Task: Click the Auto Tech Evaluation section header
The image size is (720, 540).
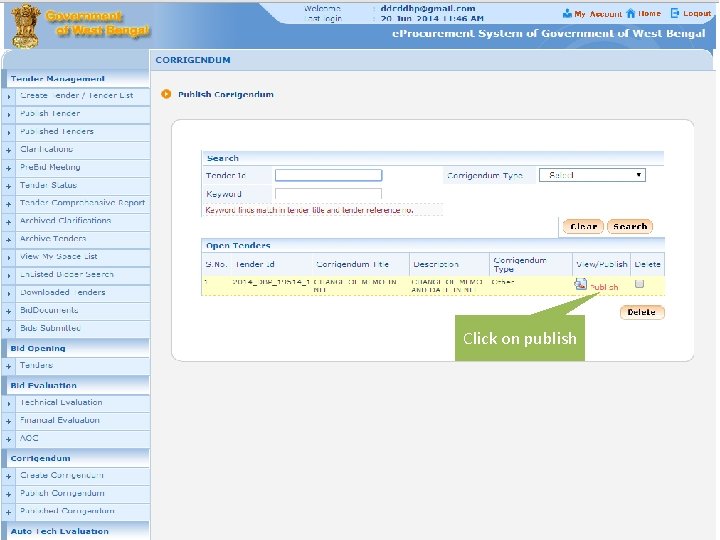Action: point(60,531)
